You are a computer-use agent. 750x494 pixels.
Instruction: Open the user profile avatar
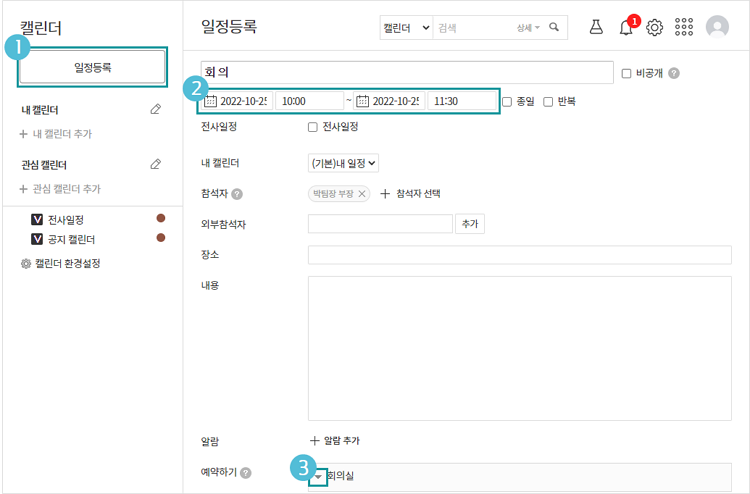point(717,27)
